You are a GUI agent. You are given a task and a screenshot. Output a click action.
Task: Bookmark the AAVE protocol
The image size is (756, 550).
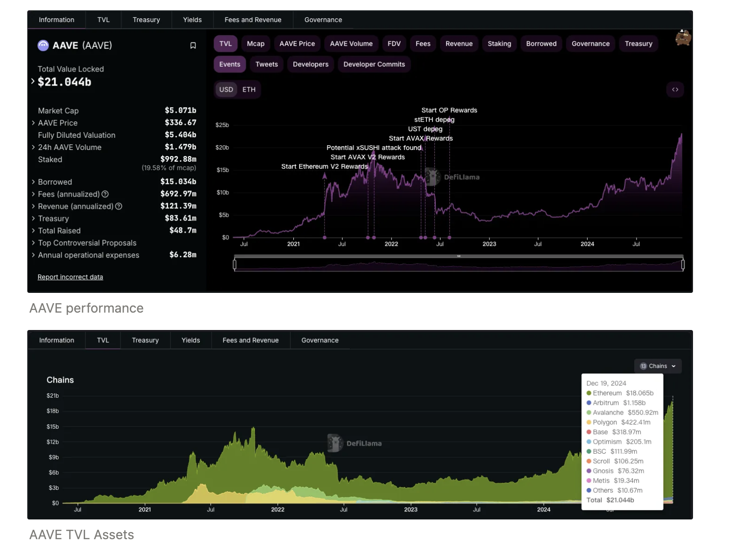193,46
